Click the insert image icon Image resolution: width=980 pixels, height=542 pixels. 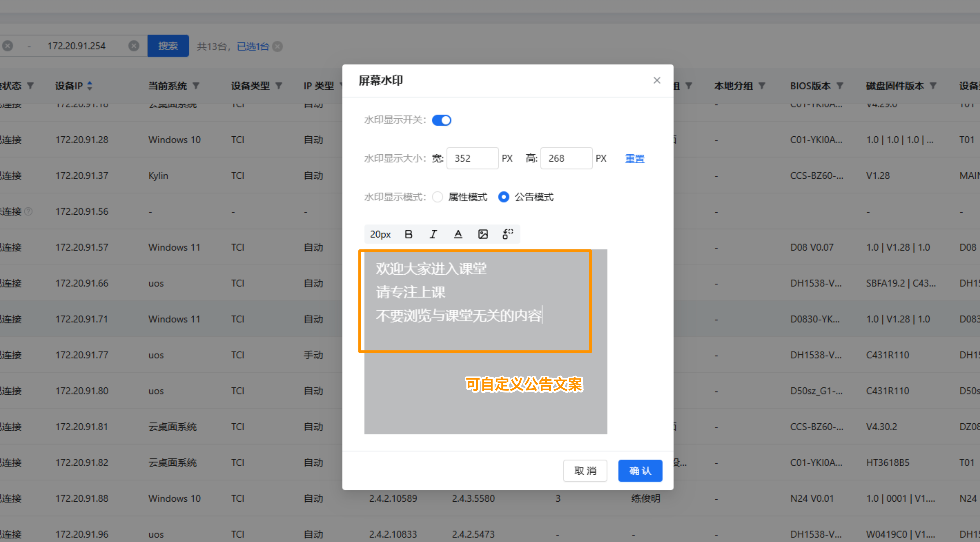click(x=483, y=234)
